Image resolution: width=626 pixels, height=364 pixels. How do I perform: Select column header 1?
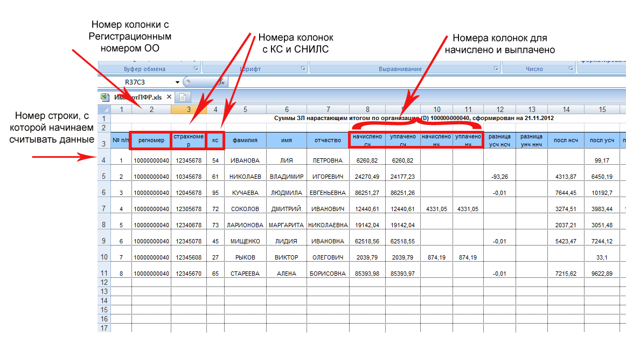121,109
